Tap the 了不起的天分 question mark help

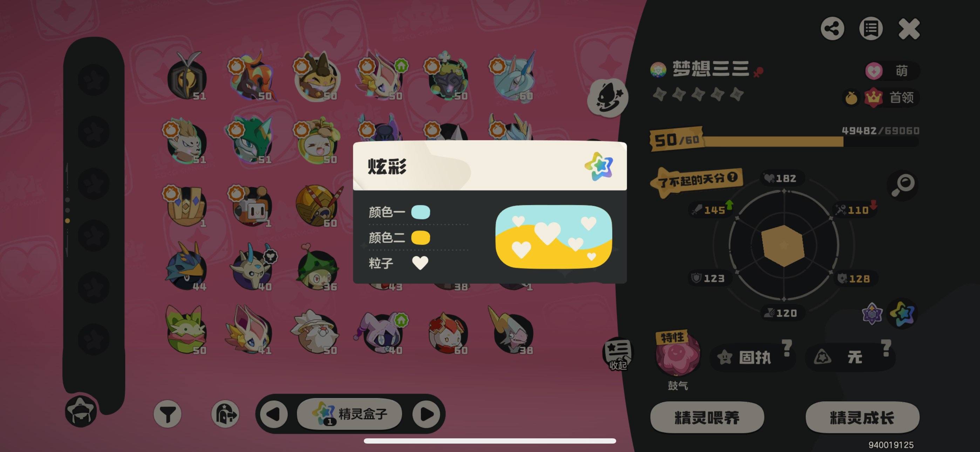coord(732,177)
